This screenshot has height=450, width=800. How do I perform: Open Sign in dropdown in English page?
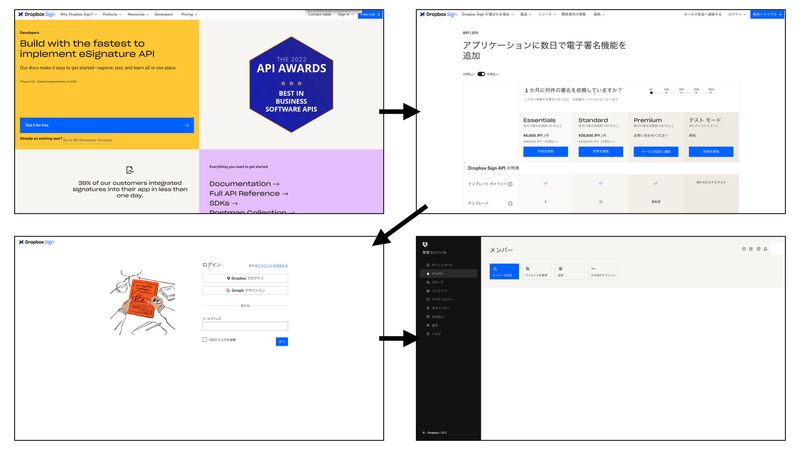pyautogui.click(x=345, y=14)
